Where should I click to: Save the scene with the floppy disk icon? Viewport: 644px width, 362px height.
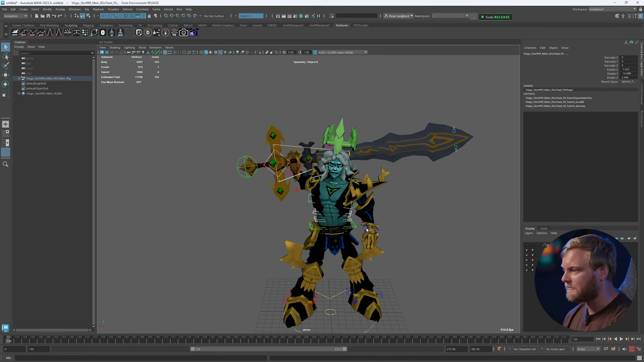click(48, 16)
